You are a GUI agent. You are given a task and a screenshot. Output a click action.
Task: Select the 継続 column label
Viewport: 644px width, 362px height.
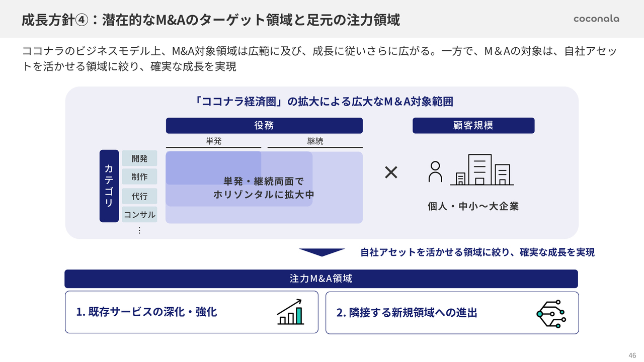coord(315,141)
